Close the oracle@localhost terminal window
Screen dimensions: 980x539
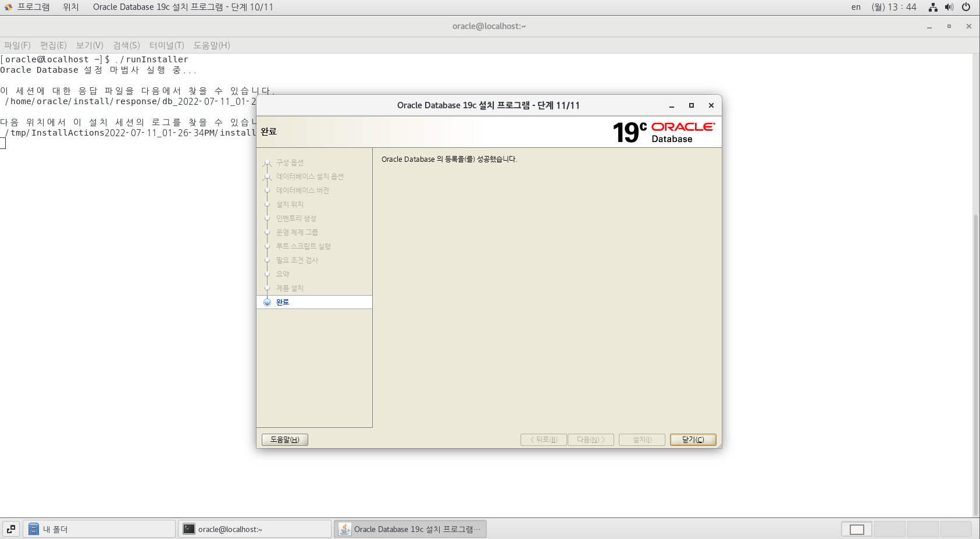[x=969, y=26]
